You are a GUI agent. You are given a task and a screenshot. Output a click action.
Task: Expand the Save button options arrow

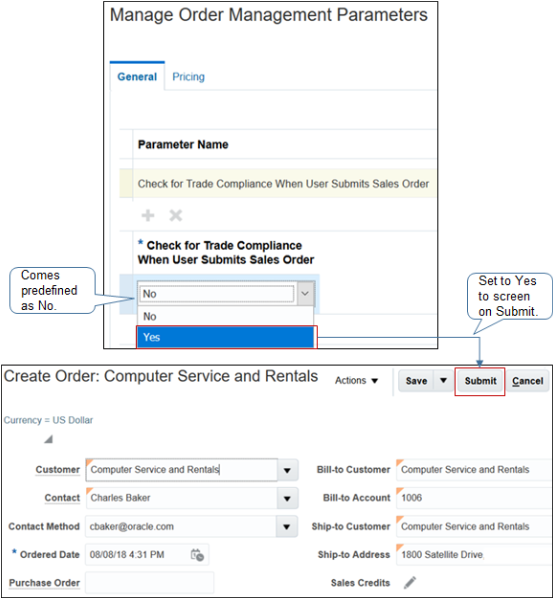point(443,381)
